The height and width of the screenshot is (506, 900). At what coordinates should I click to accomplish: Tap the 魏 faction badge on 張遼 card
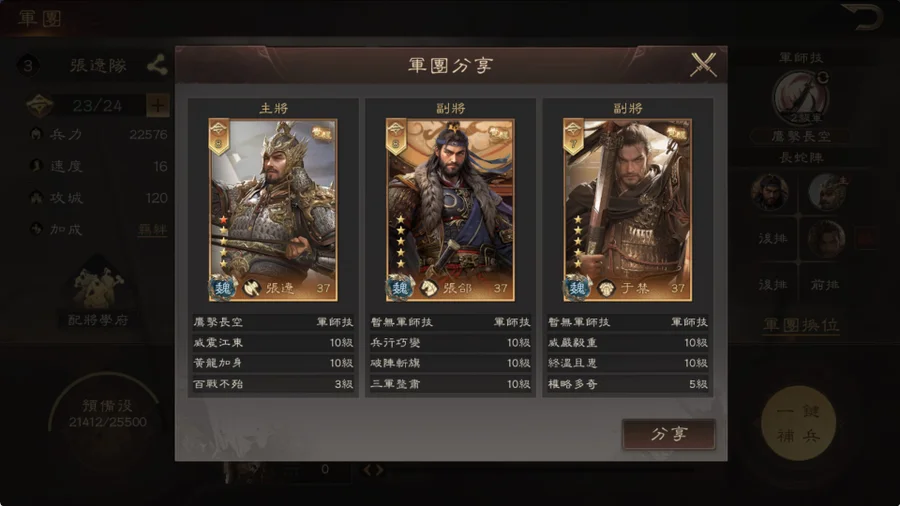click(222, 287)
